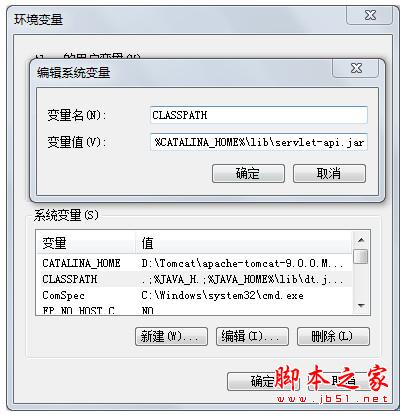Open the 编辑(I)... button for system variables
Image resolution: width=405 pixels, height=415 pixels.
[252, 336]
